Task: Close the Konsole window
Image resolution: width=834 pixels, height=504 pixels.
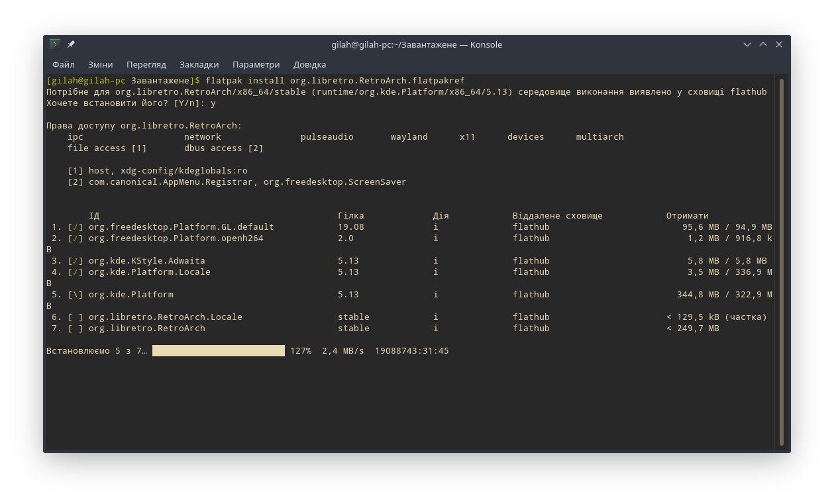Action: (x=779, y=44)
